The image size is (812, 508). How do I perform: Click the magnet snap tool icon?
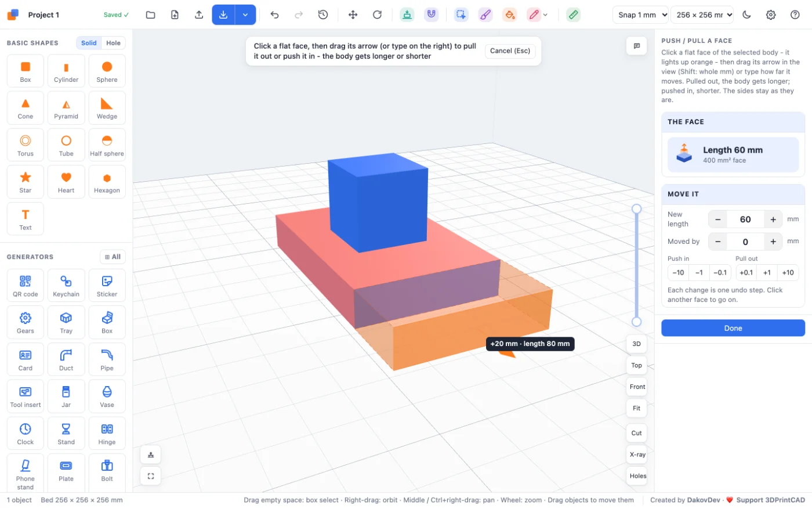point(431,15)
